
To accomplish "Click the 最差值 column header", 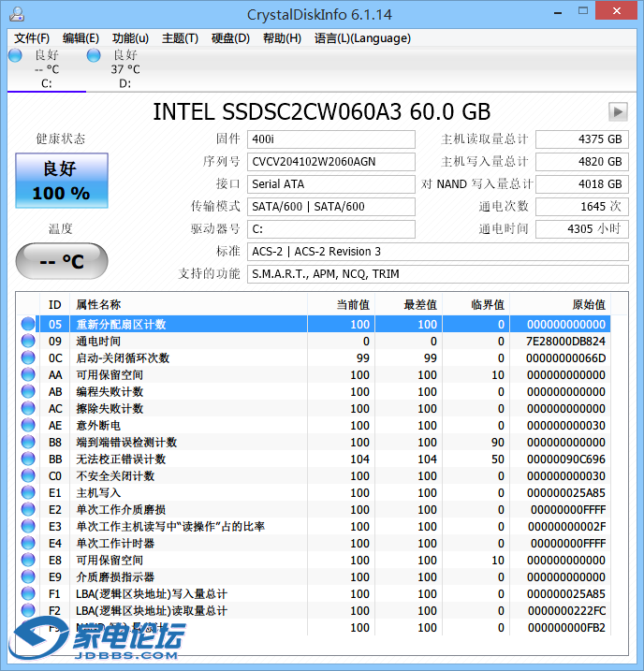I will (x=409, y=305).
